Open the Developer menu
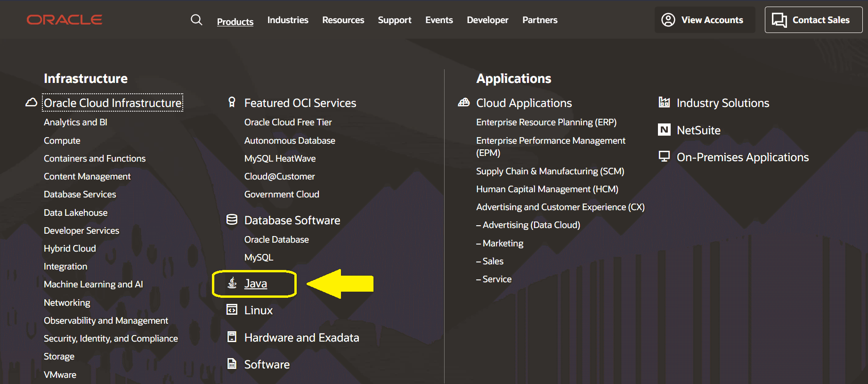Screen dimensions: 868x384 pyautogui.click(x=487, y=20)
